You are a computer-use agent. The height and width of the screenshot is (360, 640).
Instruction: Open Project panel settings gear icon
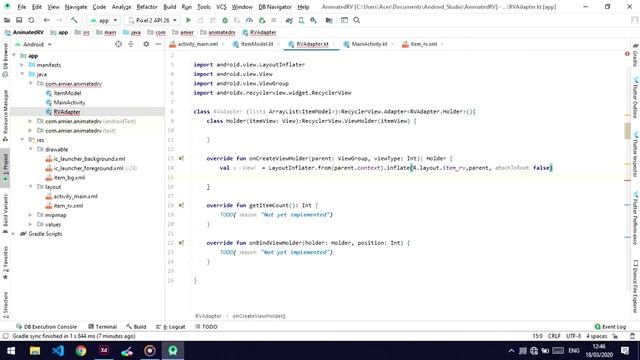click(146, 44)
